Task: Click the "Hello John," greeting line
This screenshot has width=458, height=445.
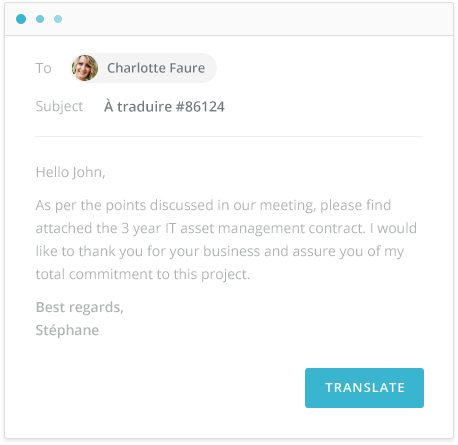Action: tap(70, 172)
